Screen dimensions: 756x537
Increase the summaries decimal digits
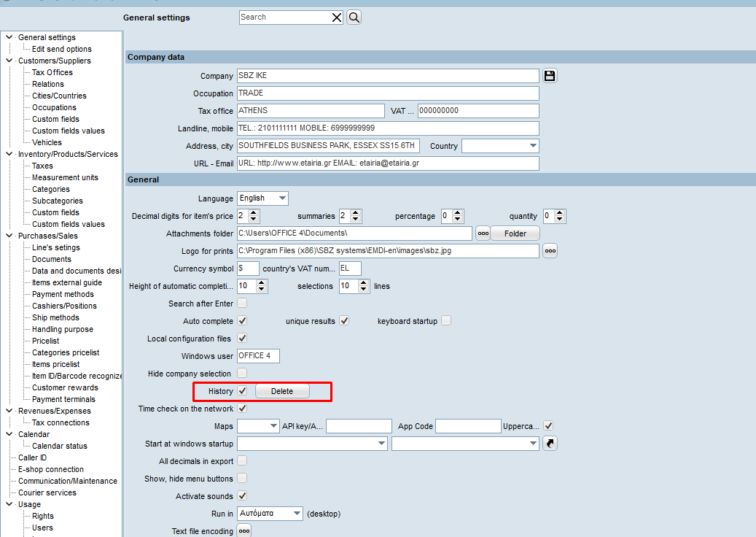point(356,213)
